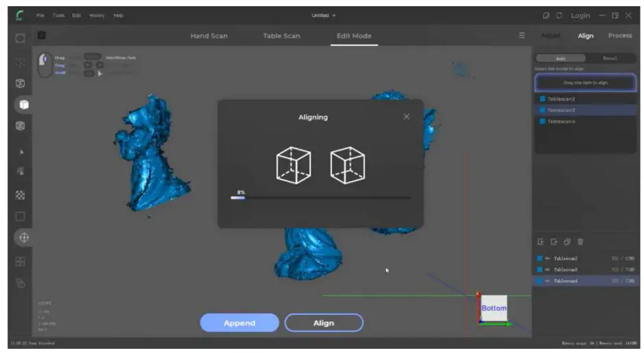This screenshot has width=644, height=353.
Task: Click the Append button
Action: [239, 323]
